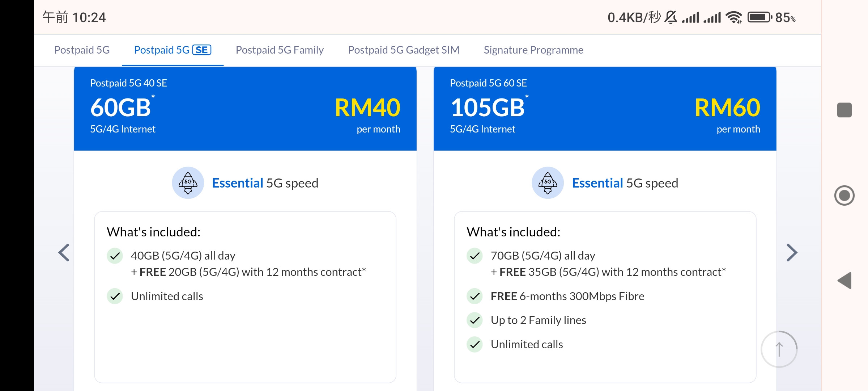Click the Essential link in the 60 SE card
Viewport: 868px width, 391px height.
click(x=597, y=183)
